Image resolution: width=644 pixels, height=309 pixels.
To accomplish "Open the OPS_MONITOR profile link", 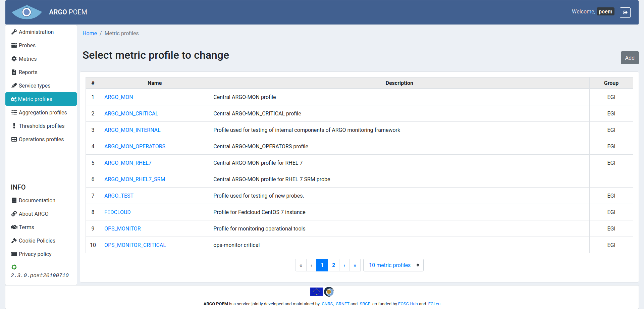I will (122, 228).
